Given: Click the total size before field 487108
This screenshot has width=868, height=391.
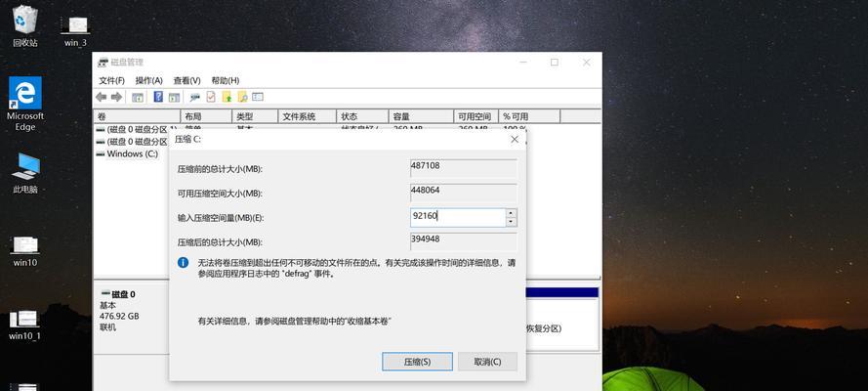Looking at the screenshot, I should (x=464, y=168).
